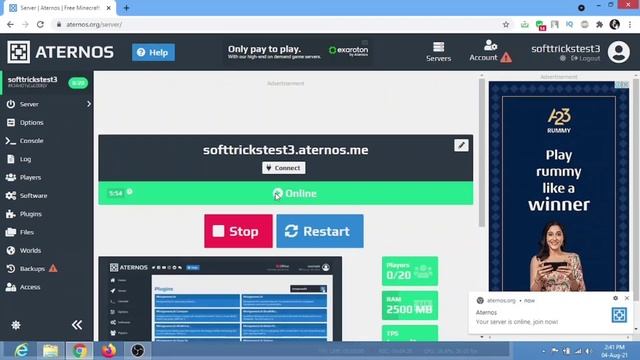Viewport: 640px width, 360px height.
Task: Click the Backups warning icon
Action: [53, 268]
